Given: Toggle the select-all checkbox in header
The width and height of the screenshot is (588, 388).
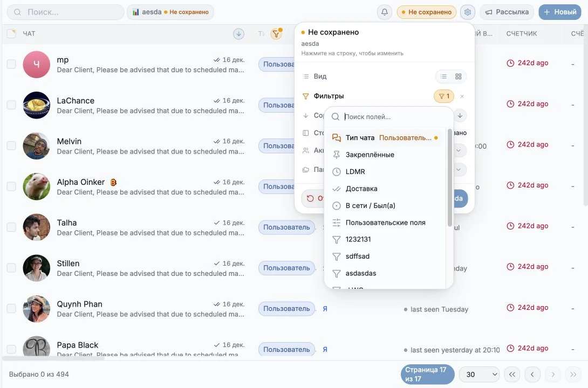Looking at the screenshot, I should coord(12,34).
